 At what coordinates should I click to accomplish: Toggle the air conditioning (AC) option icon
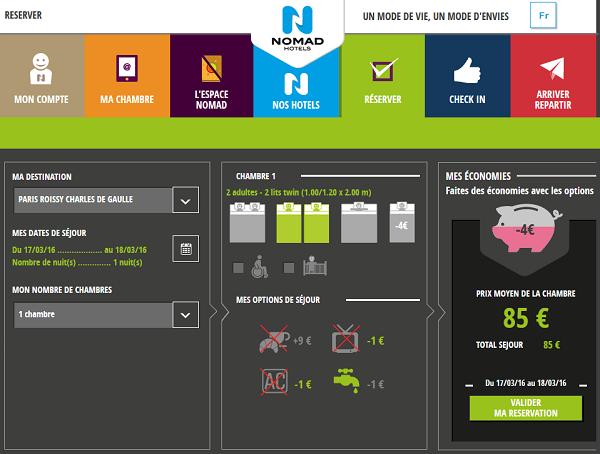(x=274, y=383)
